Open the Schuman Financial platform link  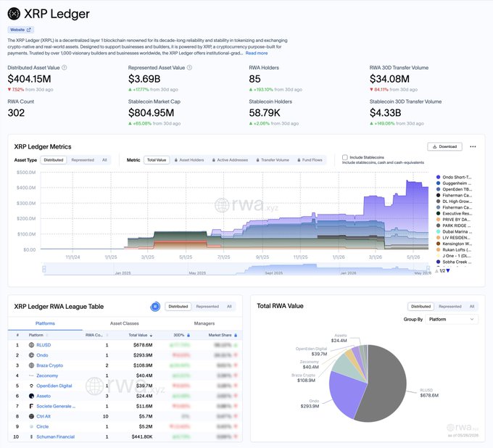(x=55, y=436)
